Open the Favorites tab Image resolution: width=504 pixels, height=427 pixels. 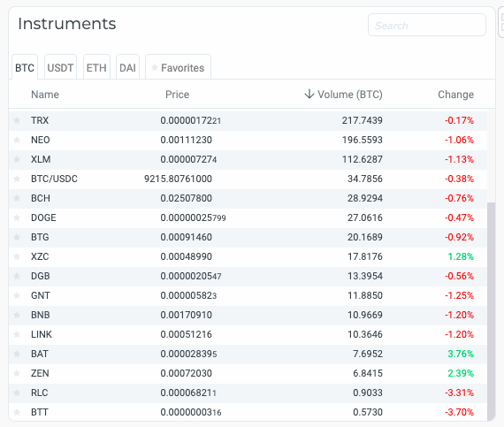[x=178, y=67]
